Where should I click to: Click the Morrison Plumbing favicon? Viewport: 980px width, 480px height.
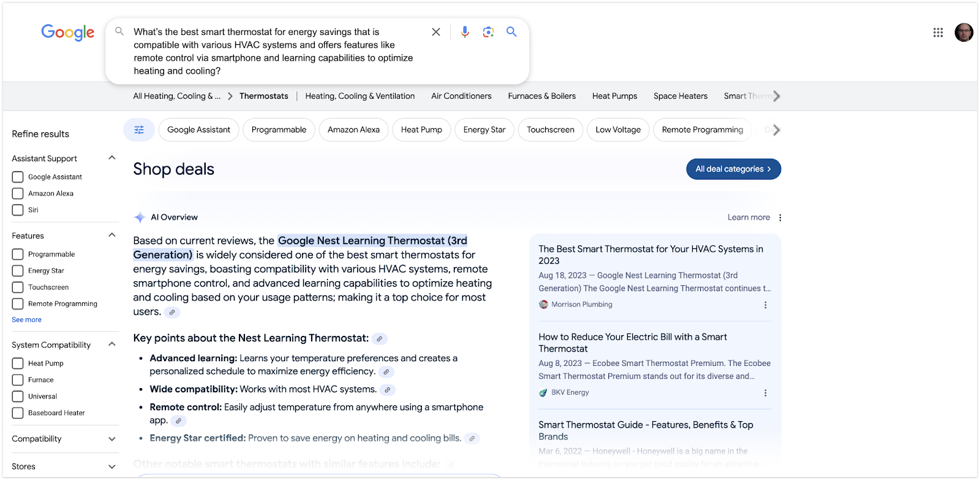coord(543,305)
